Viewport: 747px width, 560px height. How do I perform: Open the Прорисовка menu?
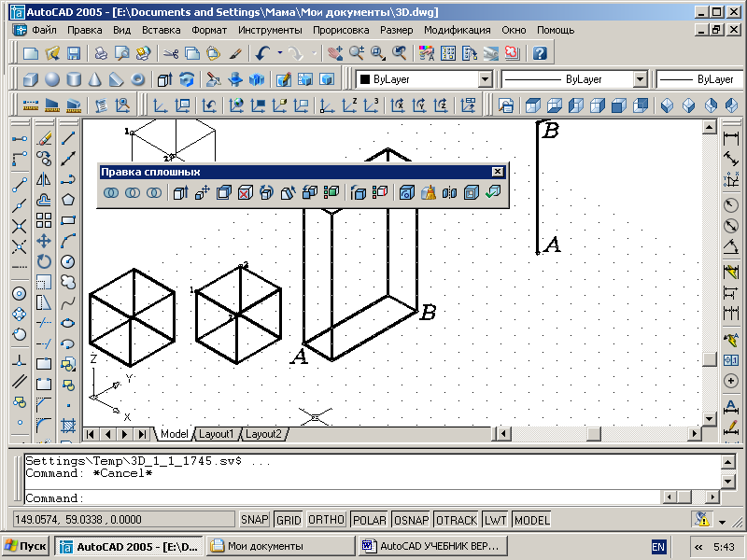(x=341, y=30)
